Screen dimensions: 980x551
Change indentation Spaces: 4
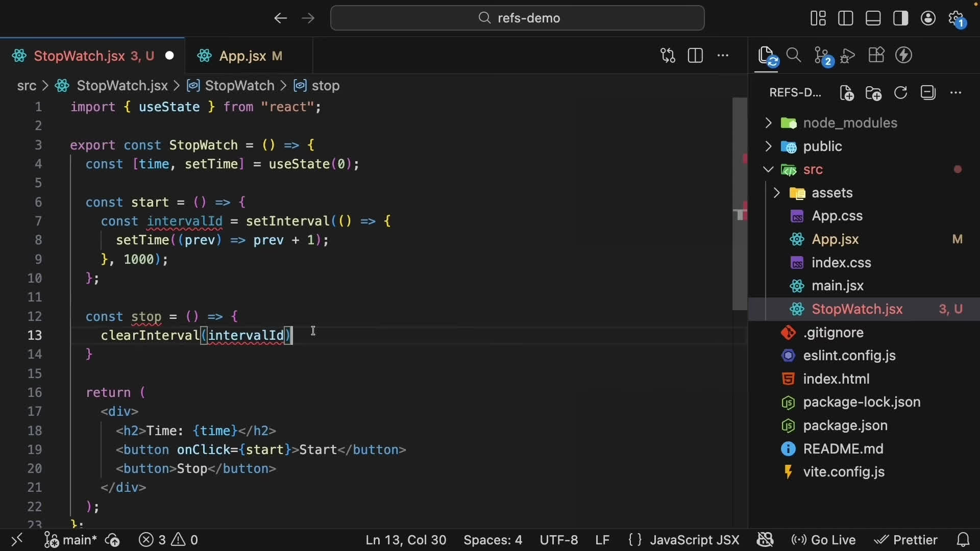click(x=493, y=540)
